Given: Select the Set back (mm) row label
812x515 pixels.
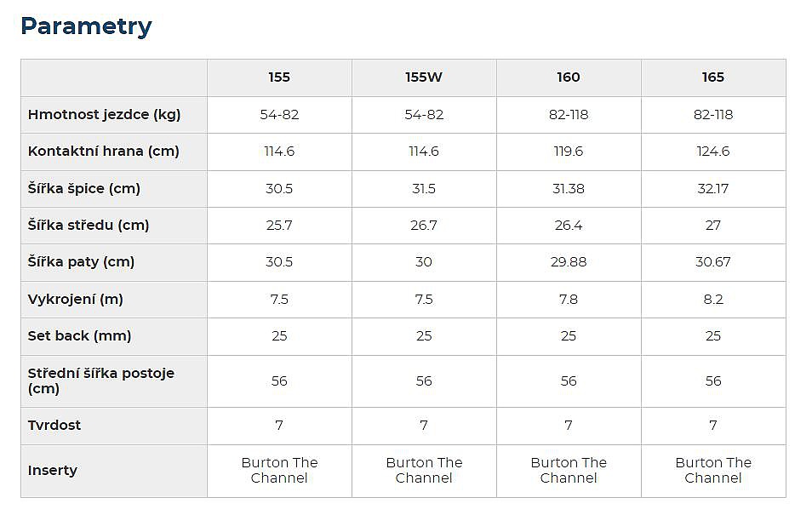Looking at the screenshot, I should click(80, 335).
